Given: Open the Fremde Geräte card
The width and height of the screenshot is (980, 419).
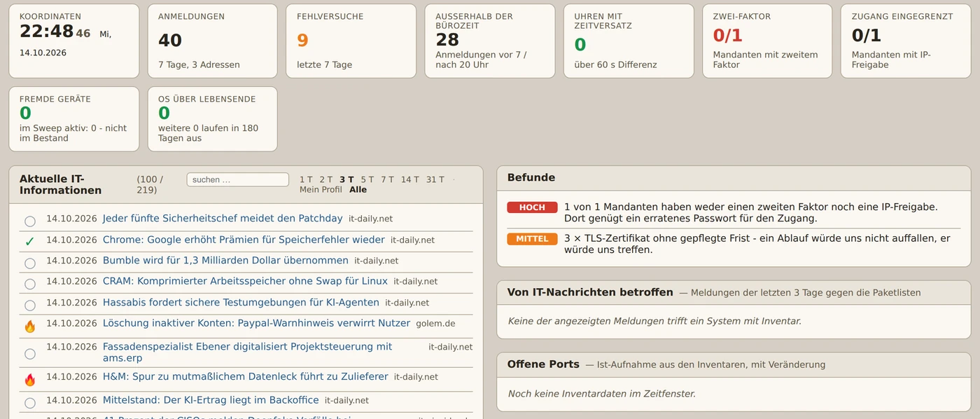Looking at the screenshot, I should pos(73,119).
